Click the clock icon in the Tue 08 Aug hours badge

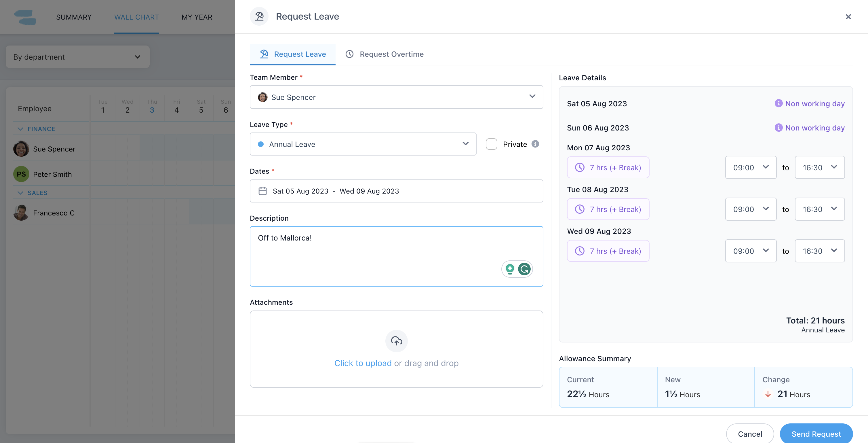pos(580,209)
